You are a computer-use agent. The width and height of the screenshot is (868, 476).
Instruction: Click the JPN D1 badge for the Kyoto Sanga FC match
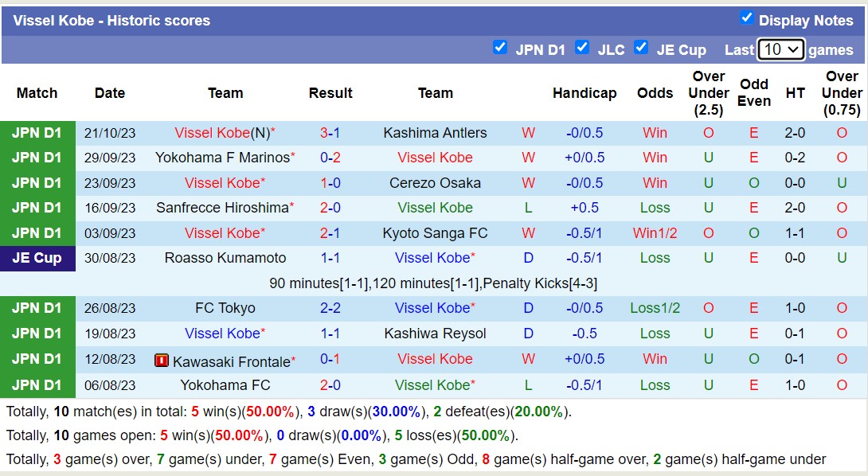(36, 232)
